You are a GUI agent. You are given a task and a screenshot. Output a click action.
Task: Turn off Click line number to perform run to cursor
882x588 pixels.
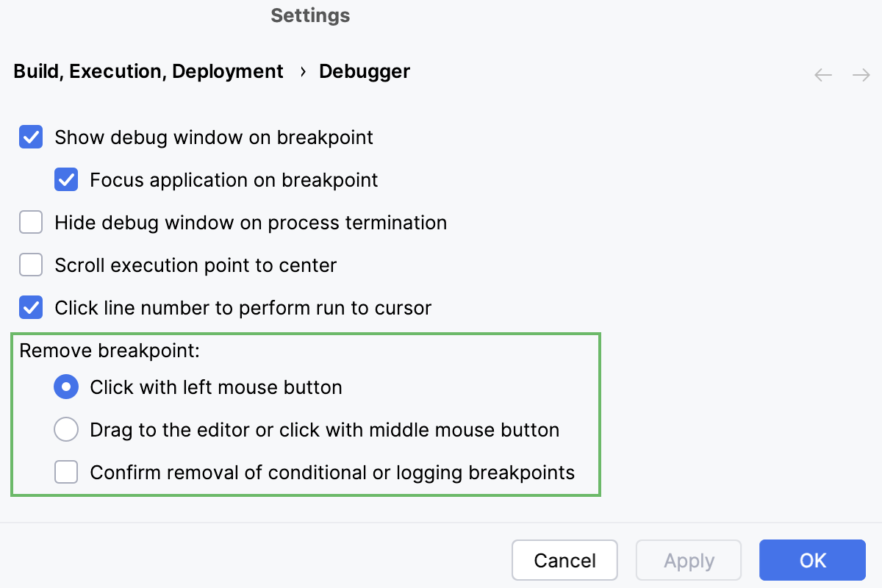point(31,307)
